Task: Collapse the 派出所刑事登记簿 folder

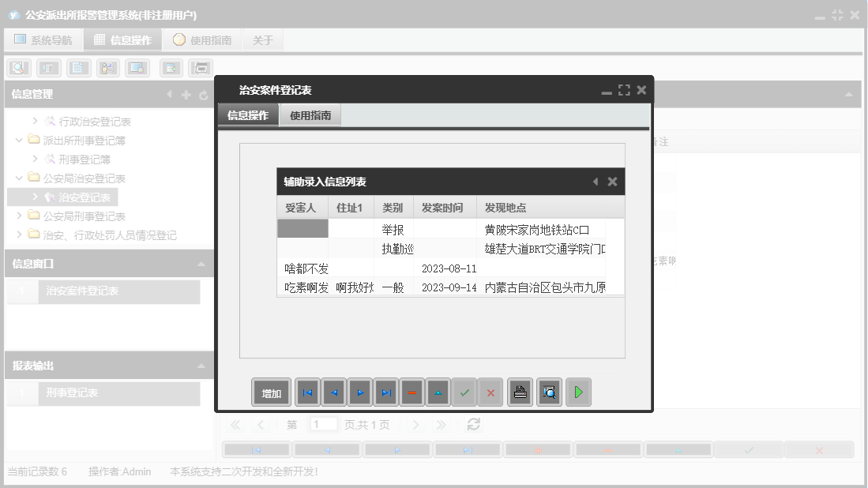Action: tap(20, 140)
